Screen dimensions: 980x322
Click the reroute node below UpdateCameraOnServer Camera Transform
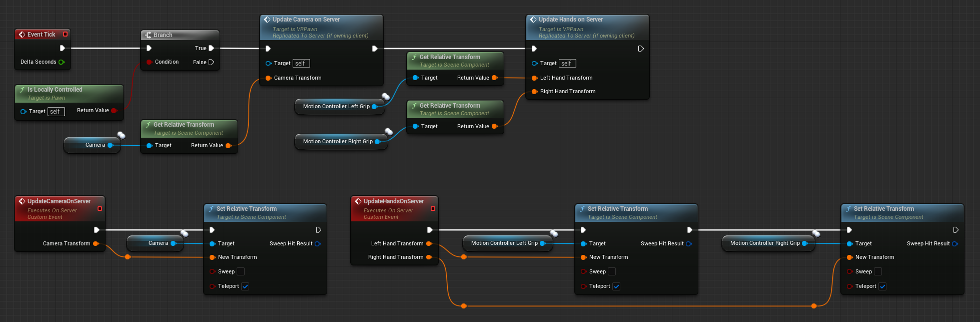[128, 257]
